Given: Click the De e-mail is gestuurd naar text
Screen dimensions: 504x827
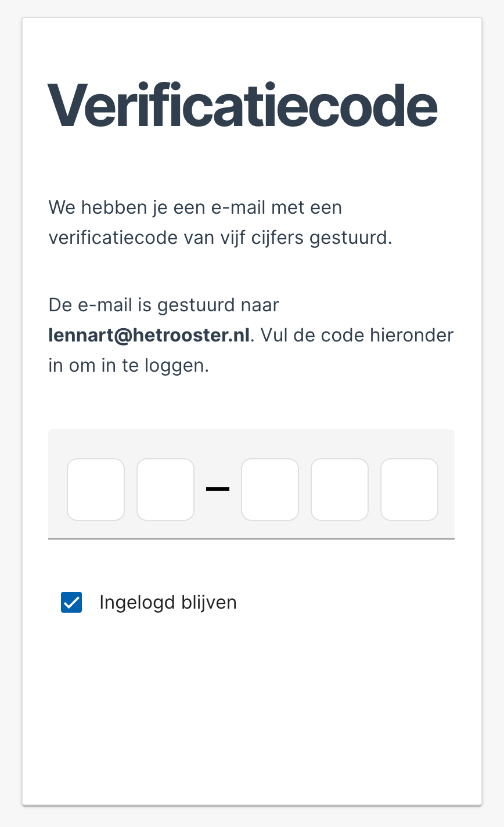Looking at the screenshot, I should (163, 304).
